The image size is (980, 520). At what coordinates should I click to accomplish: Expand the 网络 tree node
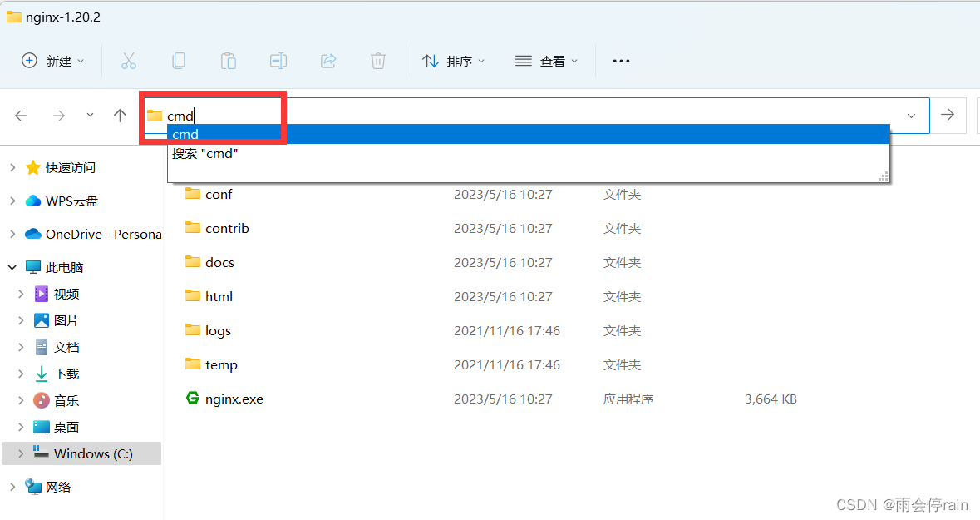pos(12,487)
